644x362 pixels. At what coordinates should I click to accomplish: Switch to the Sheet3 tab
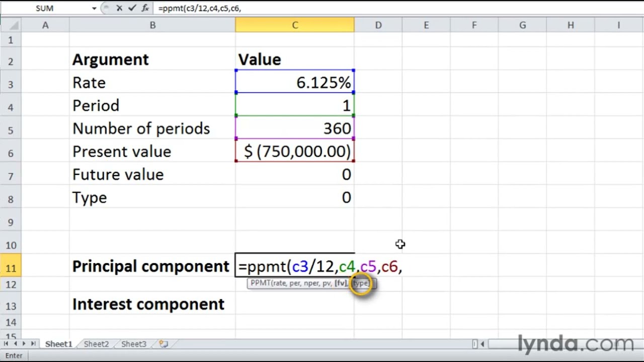[134, 344]
